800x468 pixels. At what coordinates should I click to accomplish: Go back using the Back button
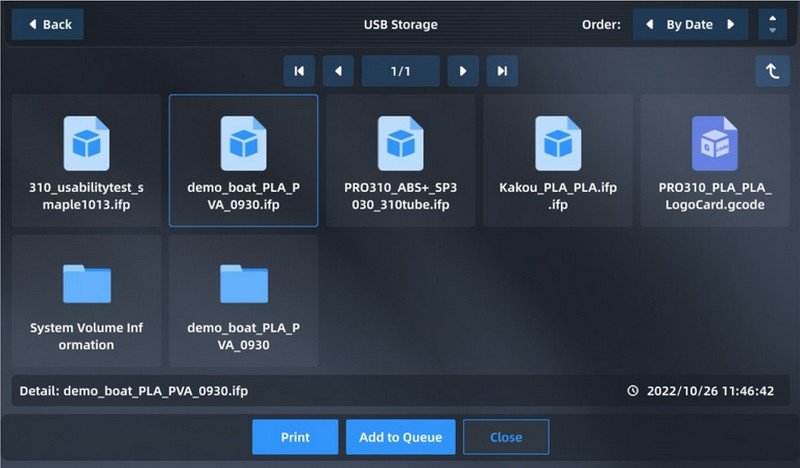48,24
